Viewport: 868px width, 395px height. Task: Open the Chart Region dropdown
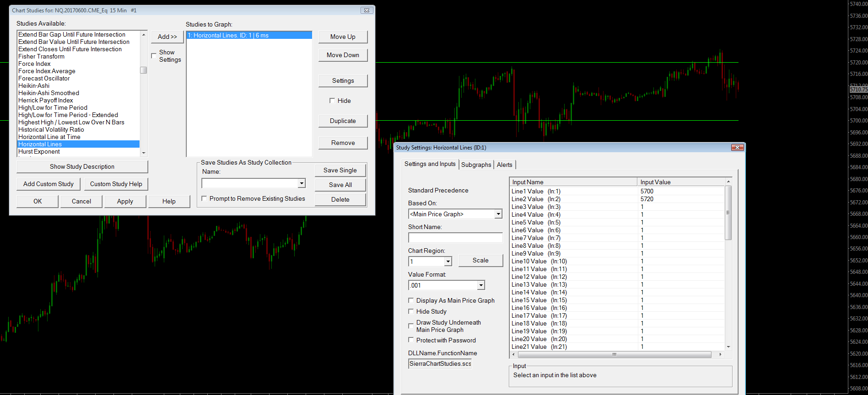448,262
